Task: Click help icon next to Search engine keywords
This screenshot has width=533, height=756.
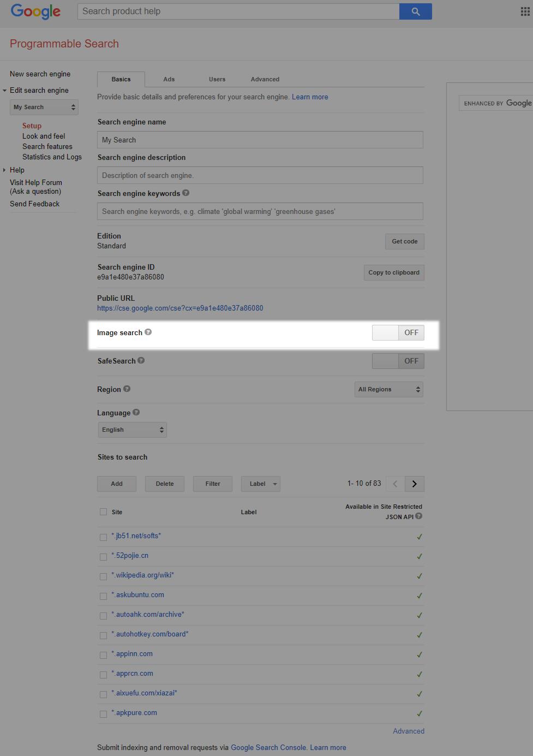Action: pyautogui.click(x=186, y=193)
